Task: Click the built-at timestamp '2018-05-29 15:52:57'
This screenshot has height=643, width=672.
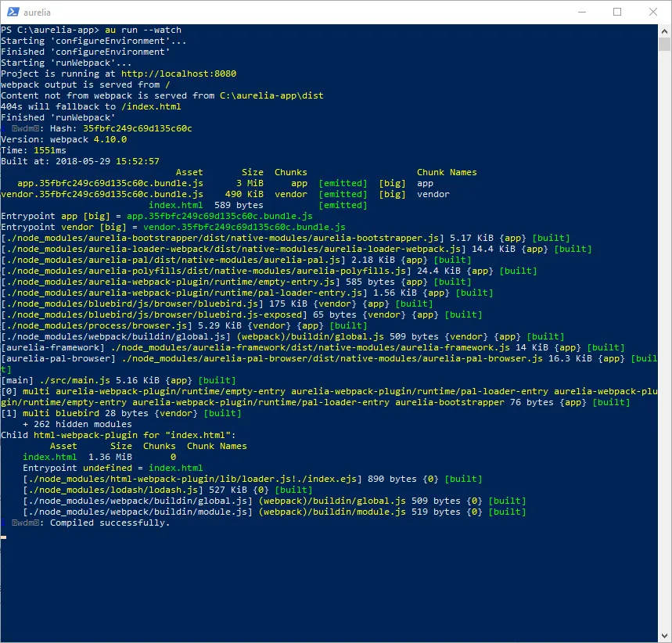Action: [108, 162]
